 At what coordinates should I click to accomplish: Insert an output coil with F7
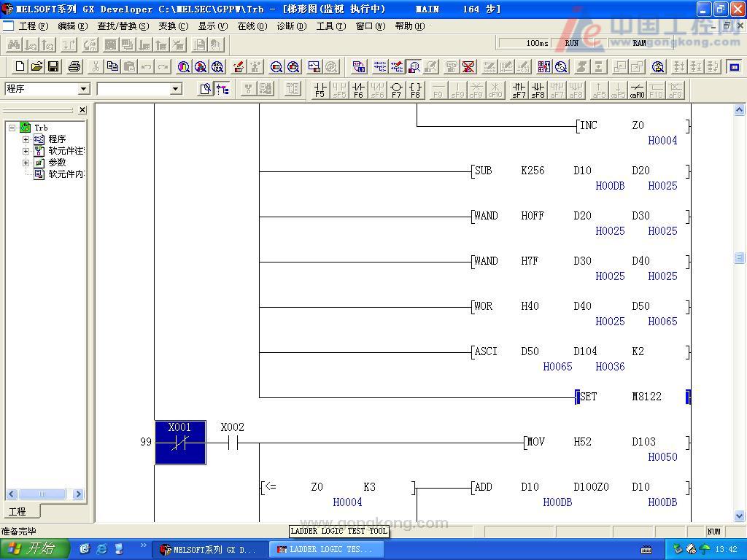point(396,90)
